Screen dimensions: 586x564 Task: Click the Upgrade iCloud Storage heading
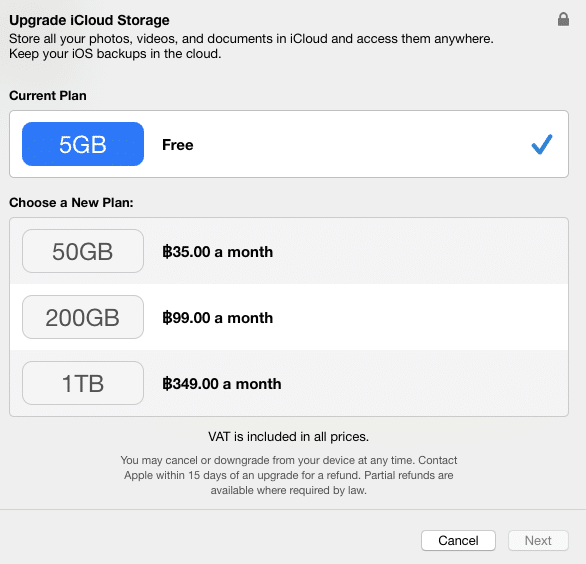[x=89, y=20]
